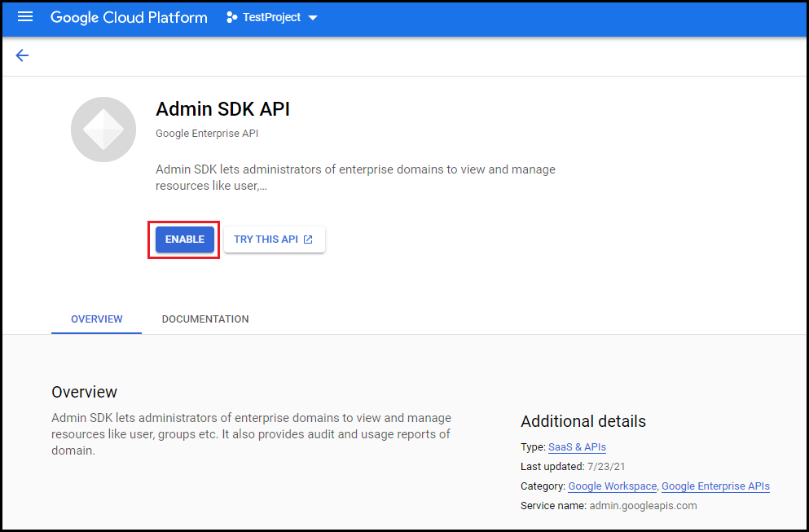Click the admin.googleapis.com service name
Screen dimensions: 809x532
[643, 506]
